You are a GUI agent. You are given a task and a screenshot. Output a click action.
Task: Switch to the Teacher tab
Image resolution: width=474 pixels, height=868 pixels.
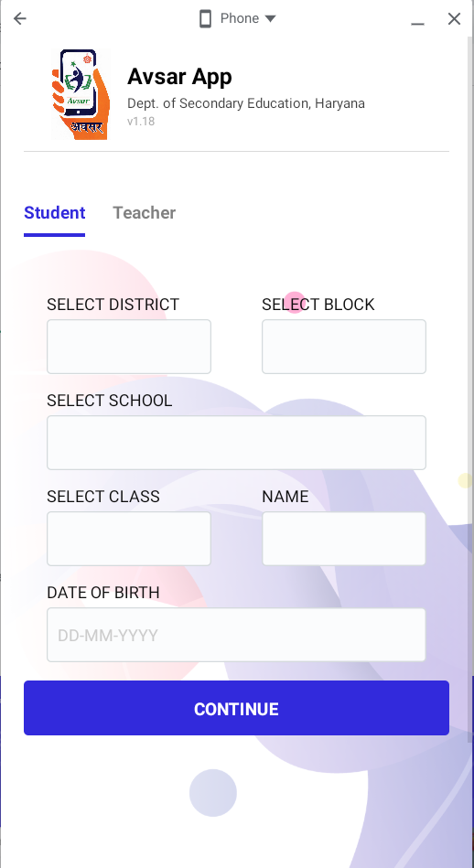click(145, 212)
